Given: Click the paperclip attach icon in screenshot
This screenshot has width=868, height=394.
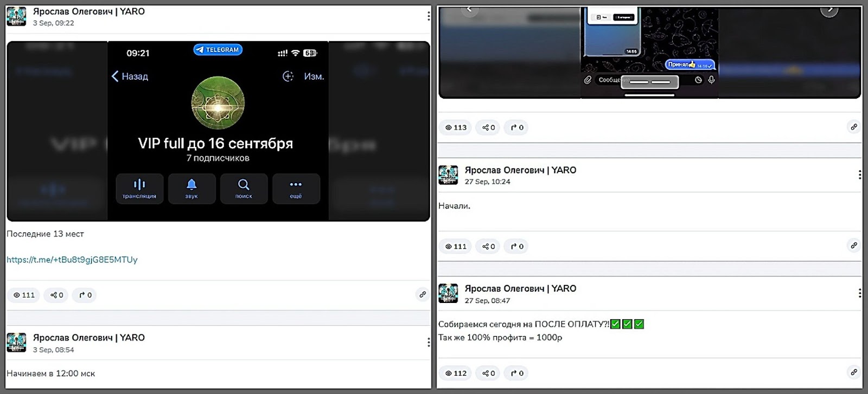Looking at the screenshot, I should (x=588, y=80).
